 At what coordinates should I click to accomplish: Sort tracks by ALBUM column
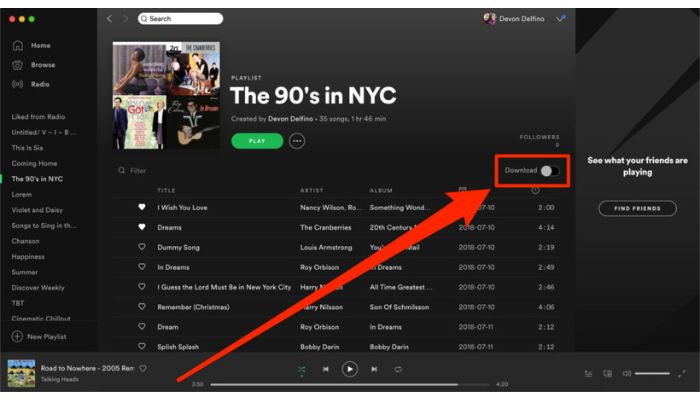tap(381, 191)
